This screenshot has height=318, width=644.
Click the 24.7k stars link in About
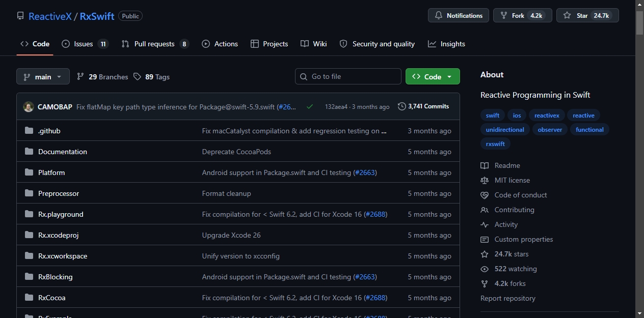(x=512, y=254)
